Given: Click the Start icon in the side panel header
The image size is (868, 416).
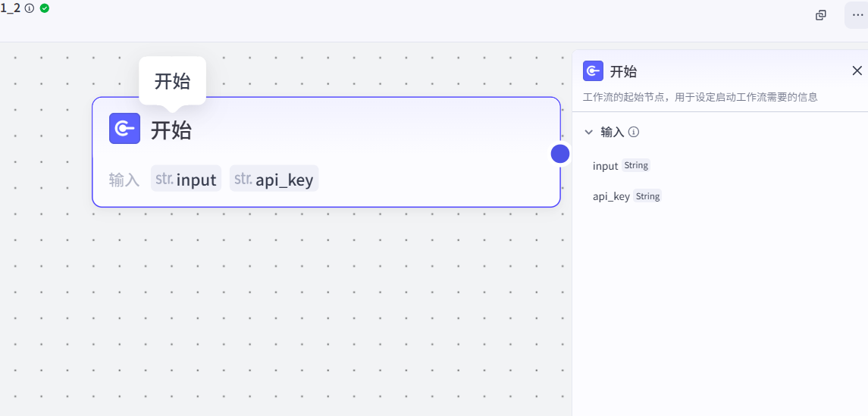Looking at the screenshot, I should point(593,71).
